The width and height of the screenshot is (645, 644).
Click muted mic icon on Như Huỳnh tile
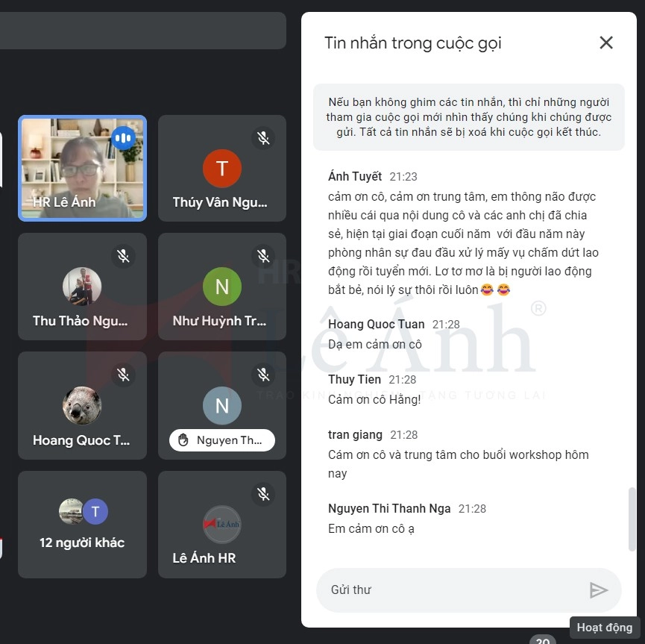coord(263,256)
